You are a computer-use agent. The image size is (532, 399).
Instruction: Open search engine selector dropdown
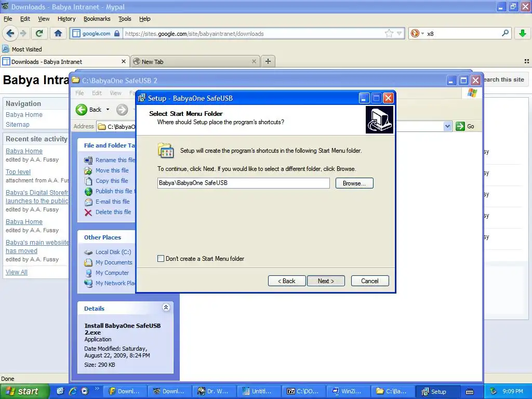pos(417,33)
